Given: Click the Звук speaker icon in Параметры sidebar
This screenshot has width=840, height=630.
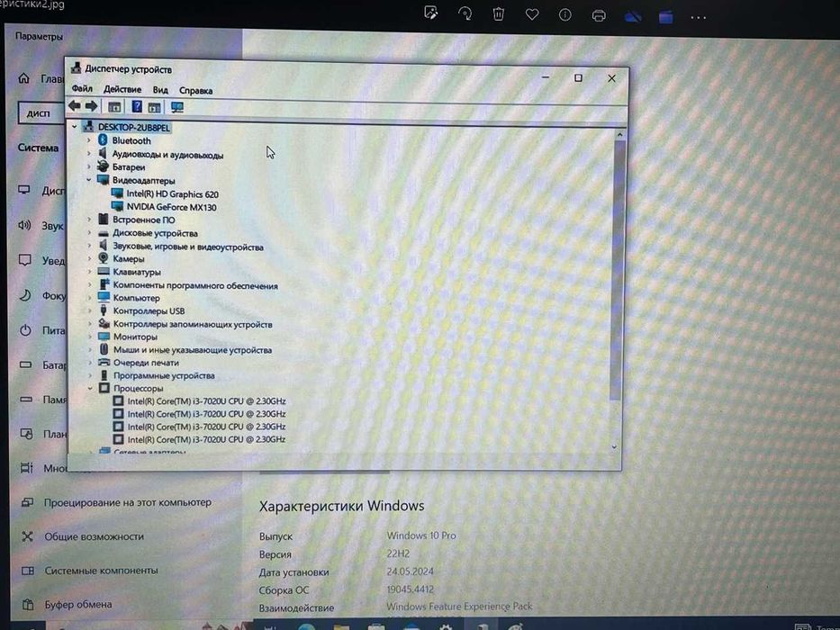Looking at the screenshot, I should point(24,225).
